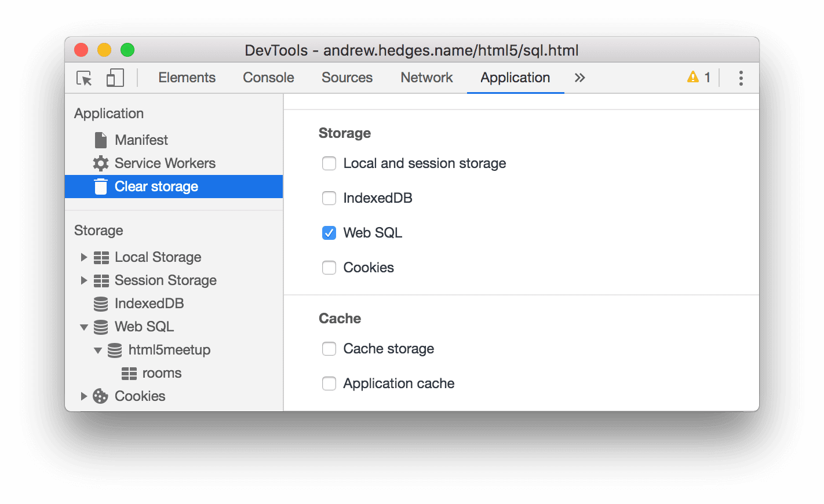Screen dimensions: 824x504
Task: Click the Cookies cookie icon in sidebar
Action: (x=100, y=396)
